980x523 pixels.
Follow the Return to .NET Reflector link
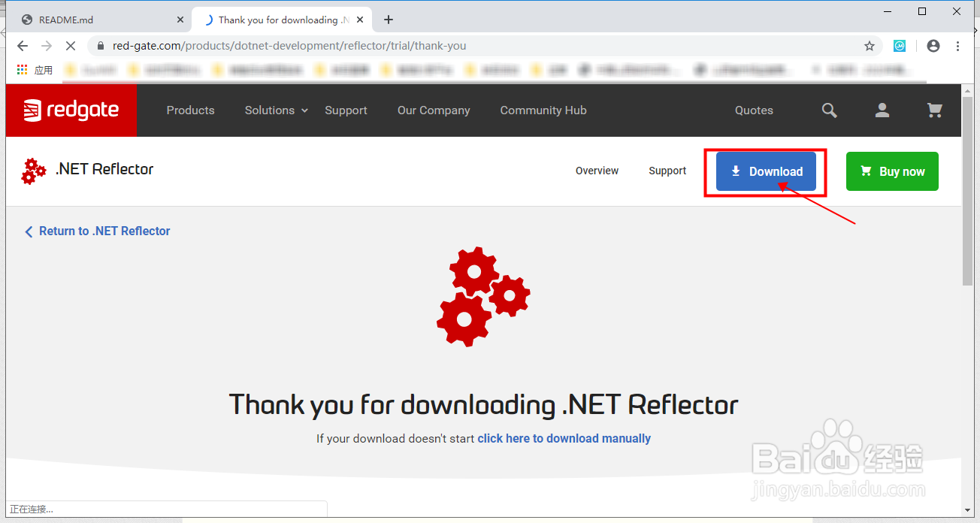click(98, 231)
